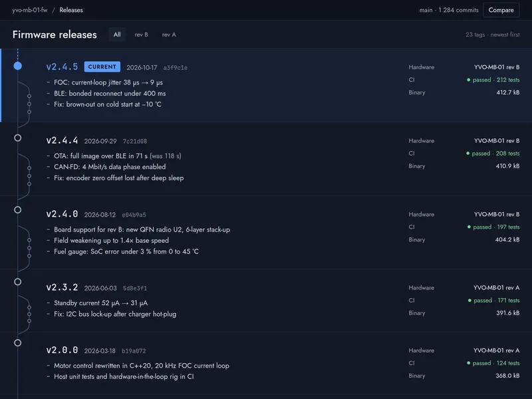
Task: Click the 'passed · 171 tests' CI status
Action: click(493, 301)
